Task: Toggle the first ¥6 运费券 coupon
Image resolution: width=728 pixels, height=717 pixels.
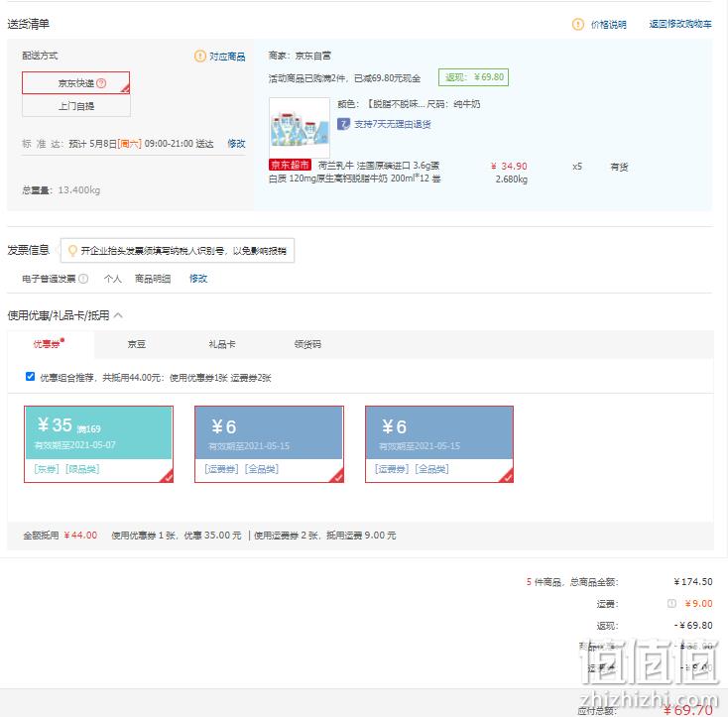Action: [x=270, y=444]
